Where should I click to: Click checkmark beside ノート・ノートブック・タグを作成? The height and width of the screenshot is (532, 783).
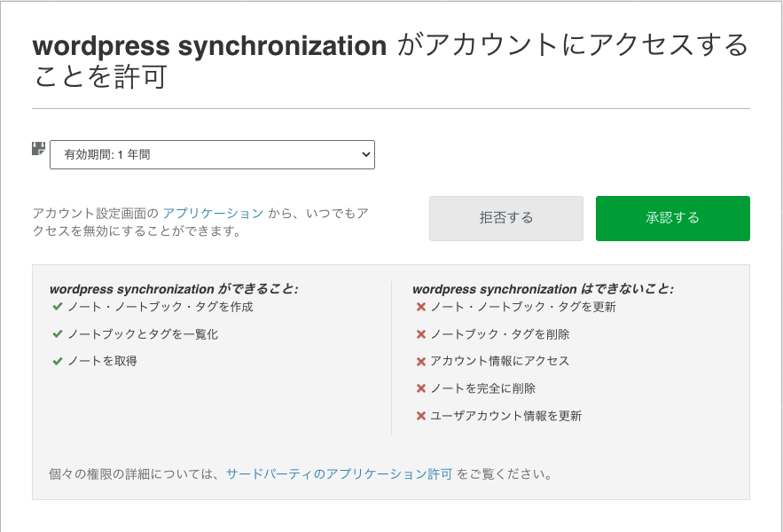pyautogui.click(x=58, y=307)
